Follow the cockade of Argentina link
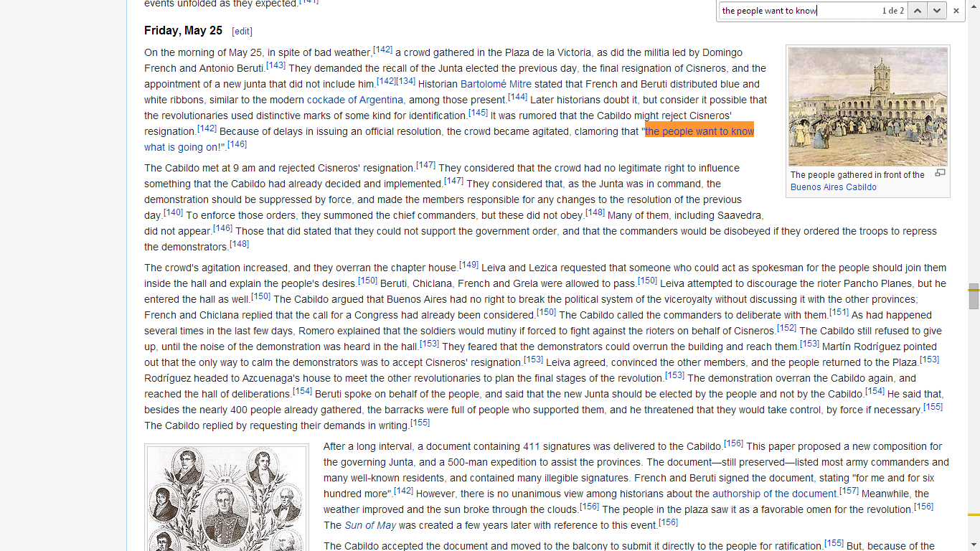Image resolution: width=980 pixels, height=551 pixels. tap(355, 100)
